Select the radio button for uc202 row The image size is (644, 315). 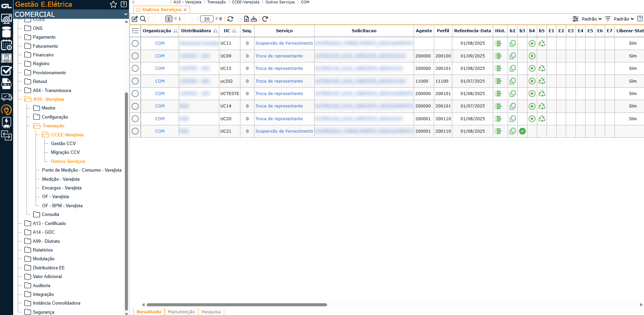[135, 81]
